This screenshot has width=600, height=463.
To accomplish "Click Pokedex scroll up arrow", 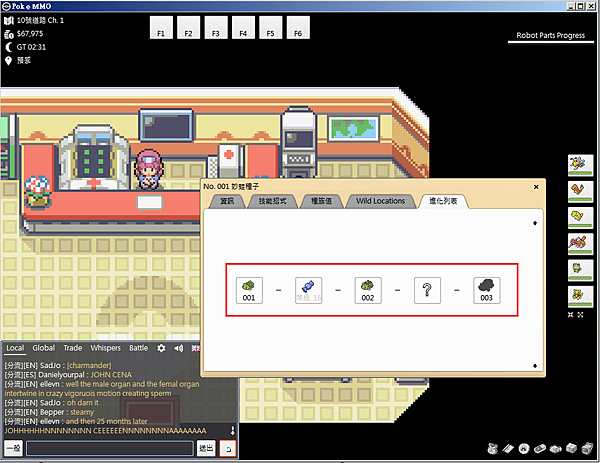I will click(535, 223).
